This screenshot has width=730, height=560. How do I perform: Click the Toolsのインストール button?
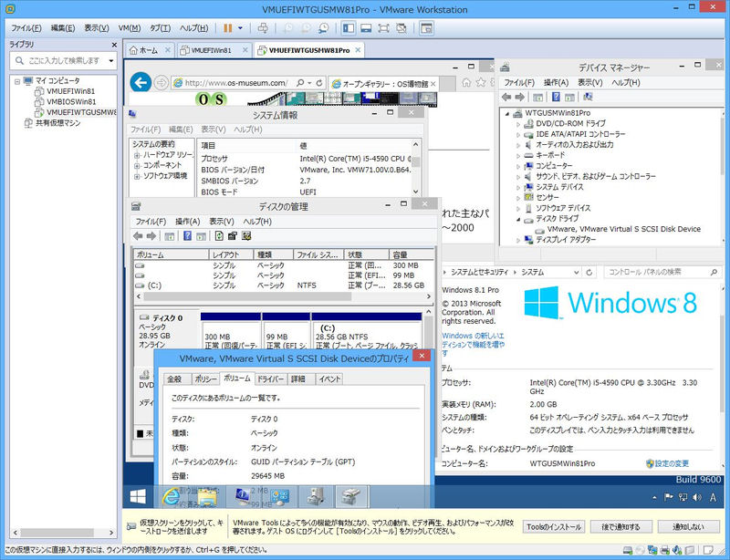[x=554, y=527]
